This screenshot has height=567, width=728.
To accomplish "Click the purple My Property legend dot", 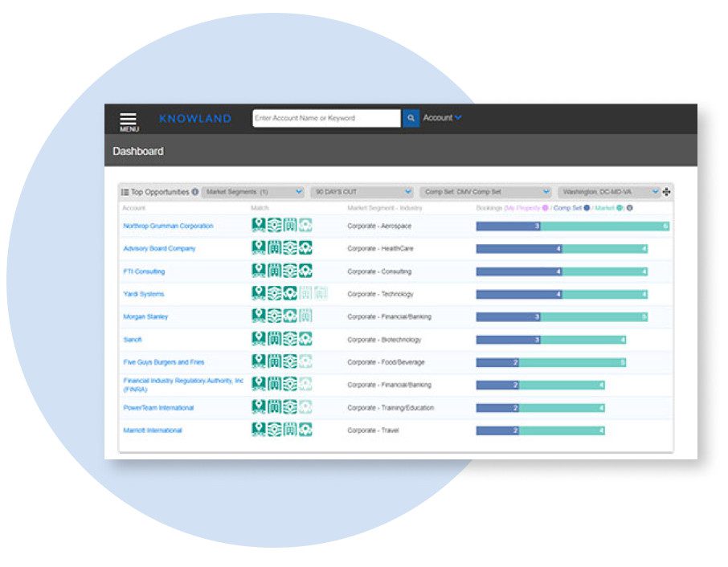I will 545,208.
